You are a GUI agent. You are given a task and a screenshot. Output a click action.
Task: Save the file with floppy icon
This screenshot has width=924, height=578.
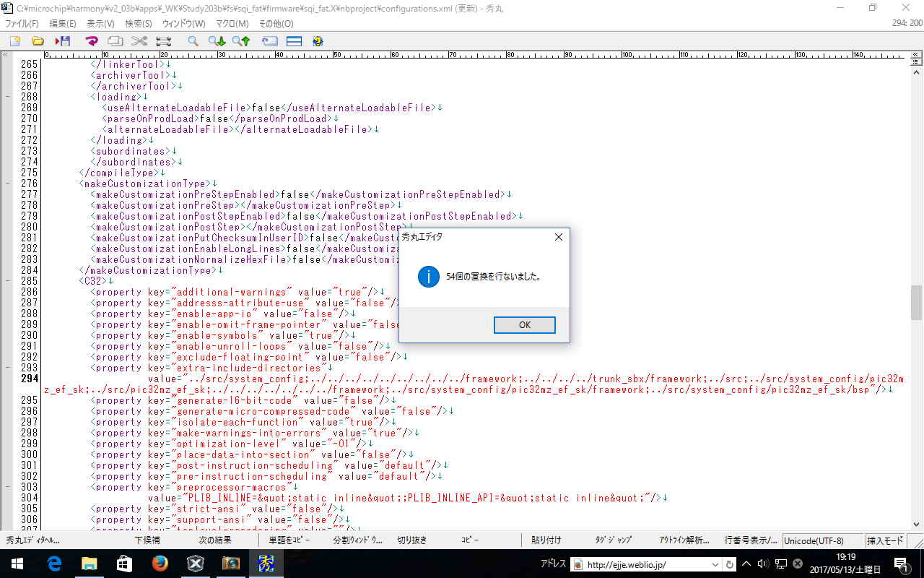pos(63,41)
